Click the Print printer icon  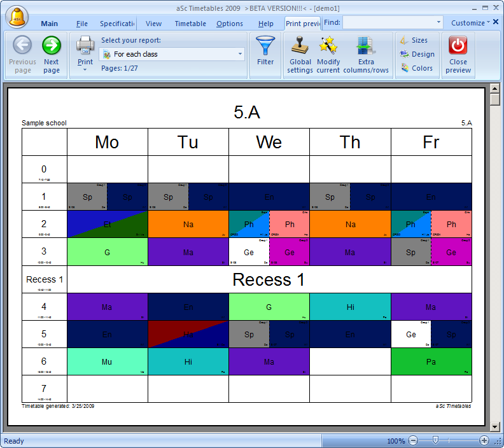[x=85, y=46]
